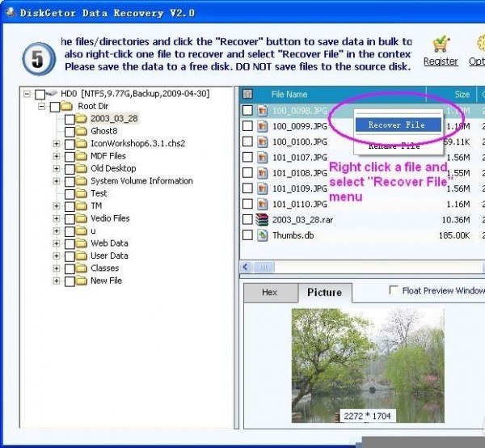Select the System Volume Information folder
Screen dimensions: 485x448
[x=141, y=181]
